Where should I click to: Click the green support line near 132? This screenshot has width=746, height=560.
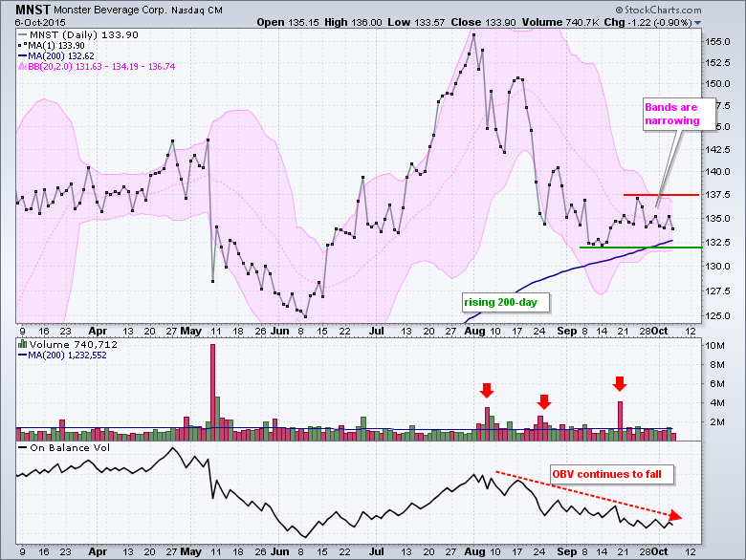(x=641, y=248)
